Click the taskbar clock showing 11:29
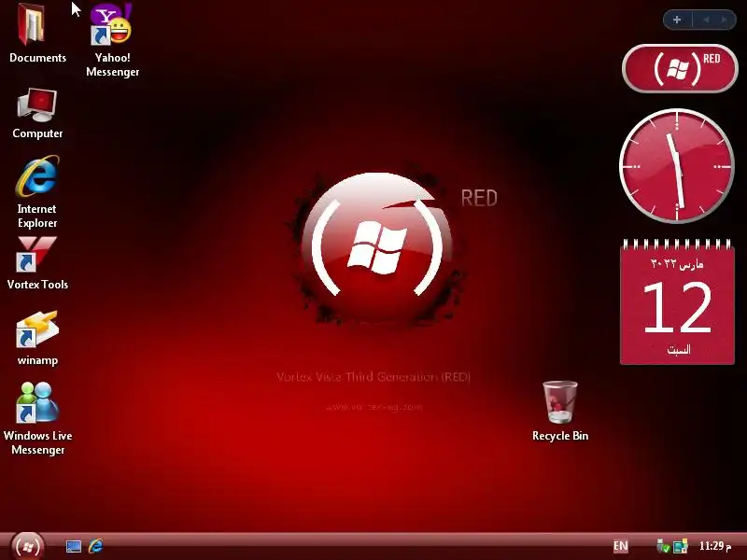The image size is (747, 560). 714,546
